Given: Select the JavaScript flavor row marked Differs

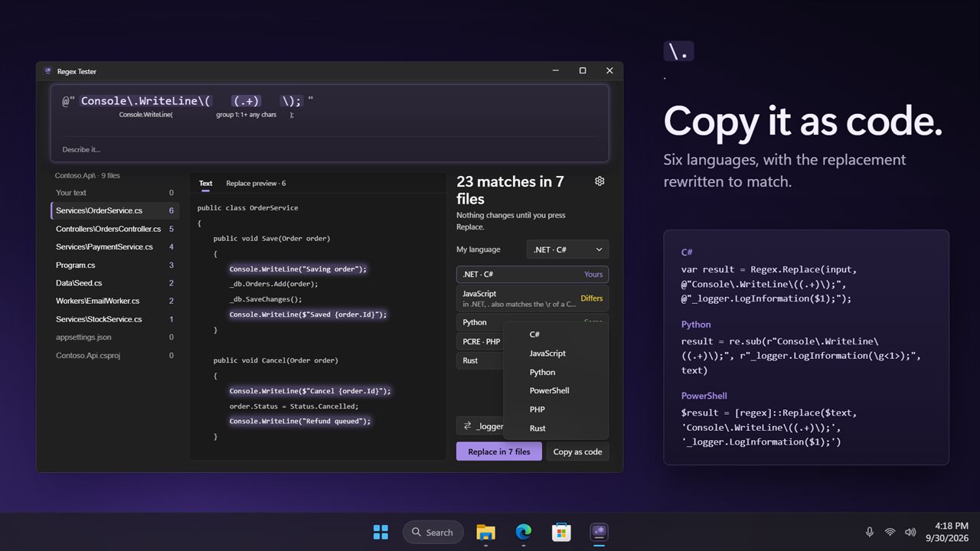Looking at the screenshot, I should point(532,298).
